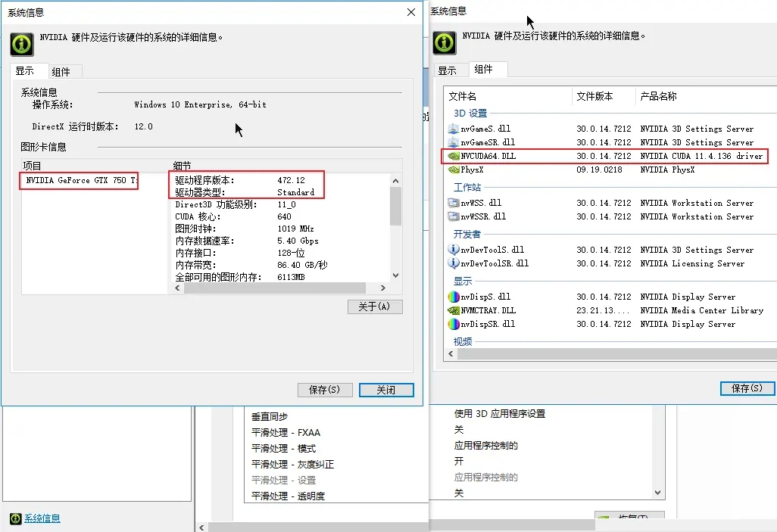
Task: Click down arrow of details scrollbar
Action: tap(395, 275)
